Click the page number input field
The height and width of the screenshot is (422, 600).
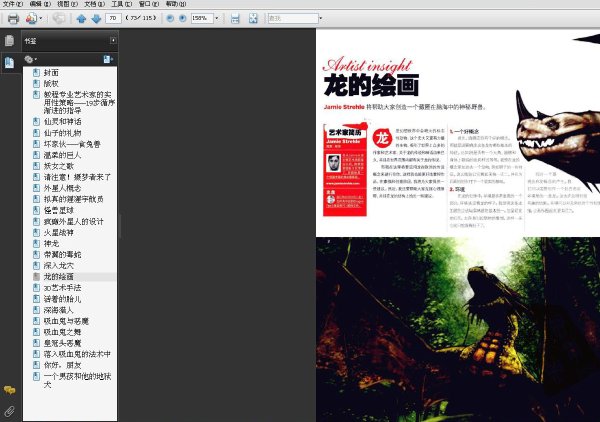click(113, 18)
